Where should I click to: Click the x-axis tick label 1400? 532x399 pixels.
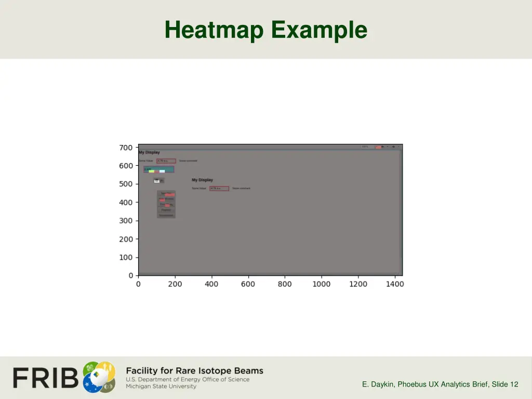pyautogui.click(x=395, y=284)
